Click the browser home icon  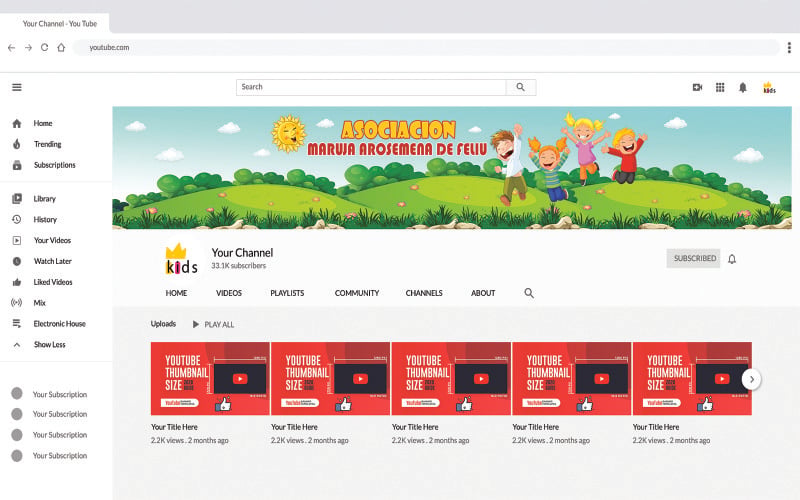click(61, 47)
